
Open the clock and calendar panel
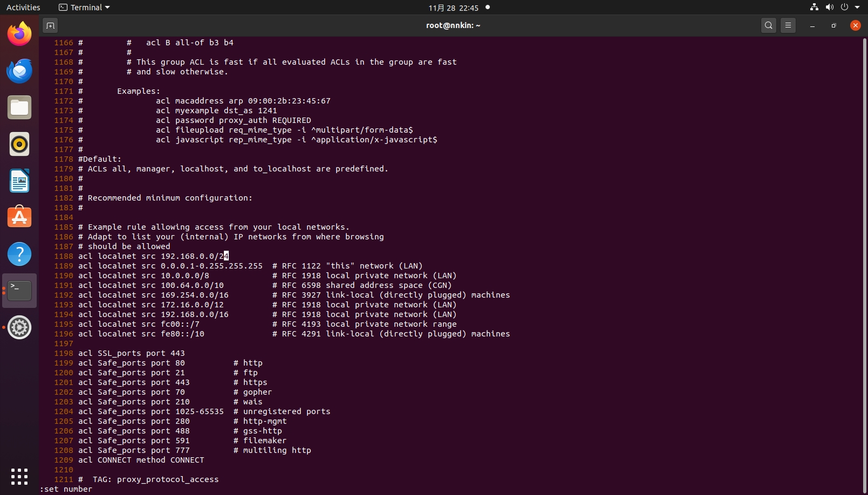coord(453,8)
